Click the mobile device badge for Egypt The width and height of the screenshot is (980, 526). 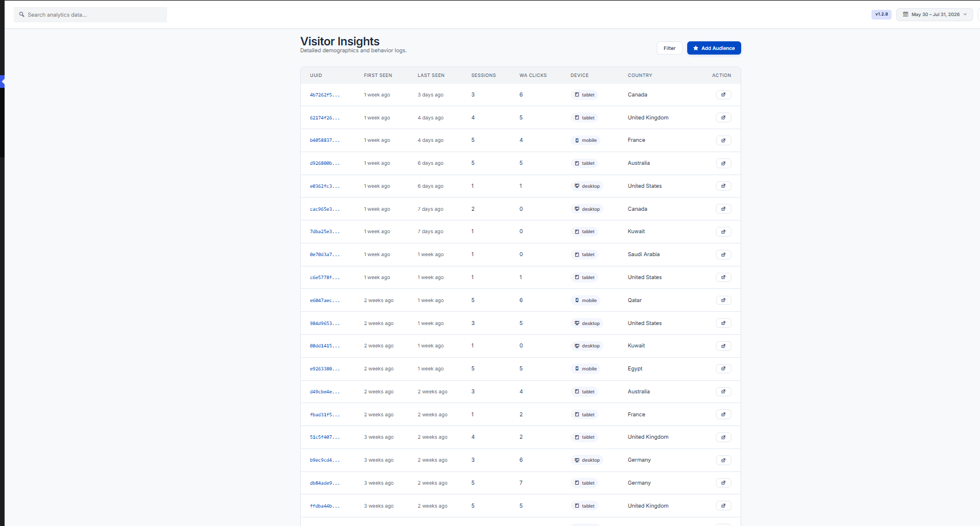586,369
